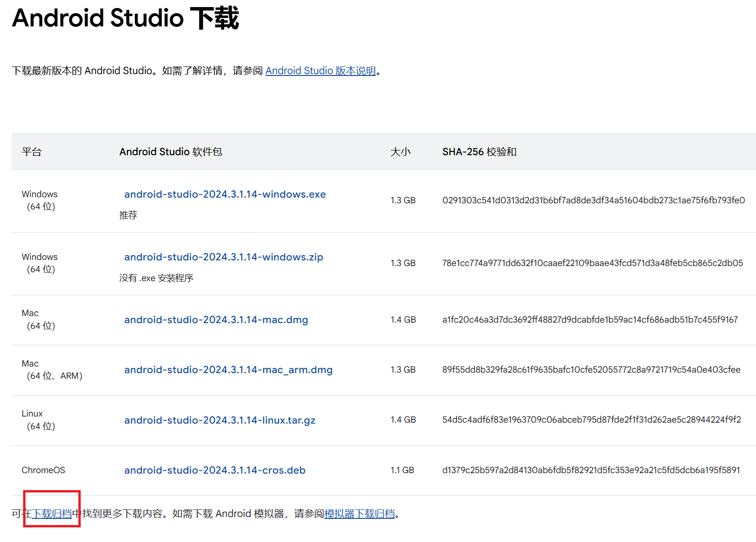Download android-studio-2024.3.1.14-windows.exe
The width and height of the screenshot is (756, 542).
point(225,194)
